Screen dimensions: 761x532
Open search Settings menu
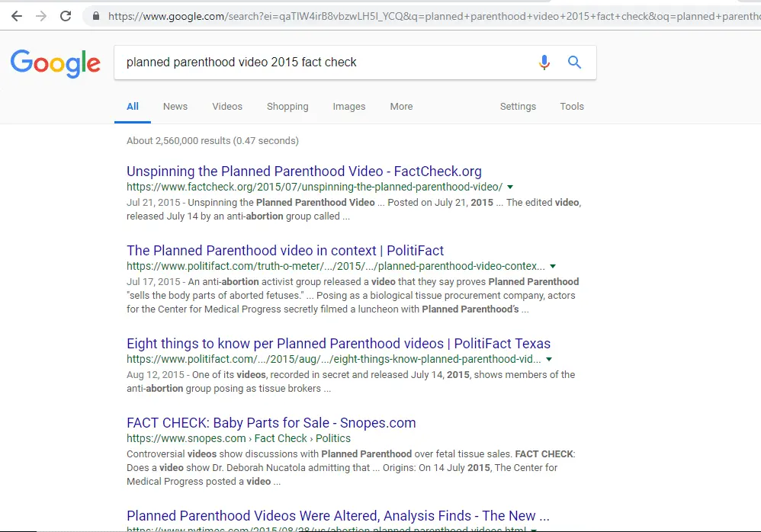(x=518, y=107)
